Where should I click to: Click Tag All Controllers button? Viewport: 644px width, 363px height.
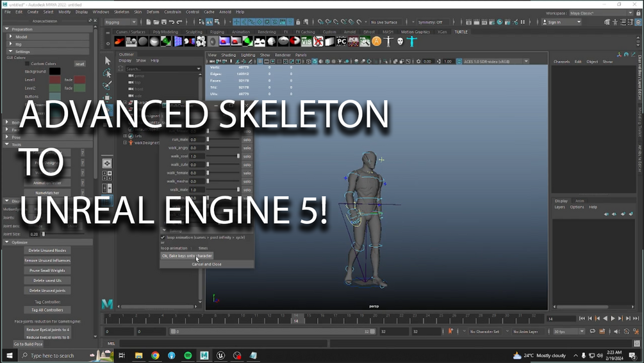(47, 310)
